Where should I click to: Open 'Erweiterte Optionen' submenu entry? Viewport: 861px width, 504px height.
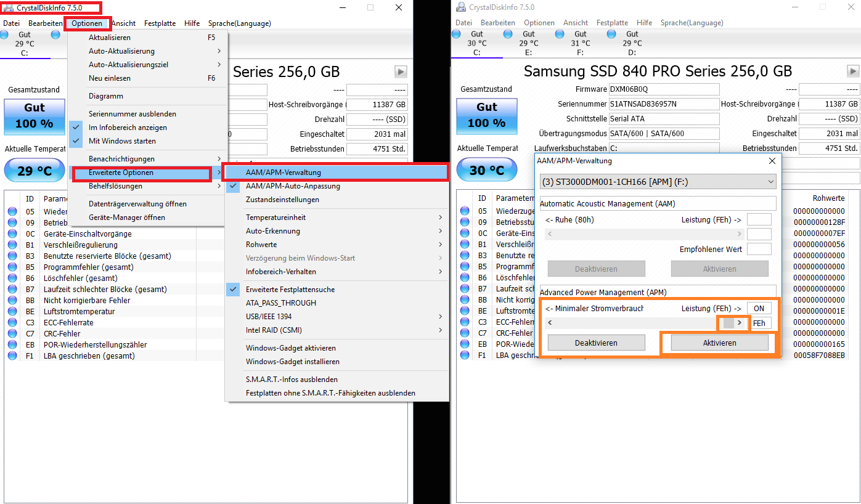point(148,173)
